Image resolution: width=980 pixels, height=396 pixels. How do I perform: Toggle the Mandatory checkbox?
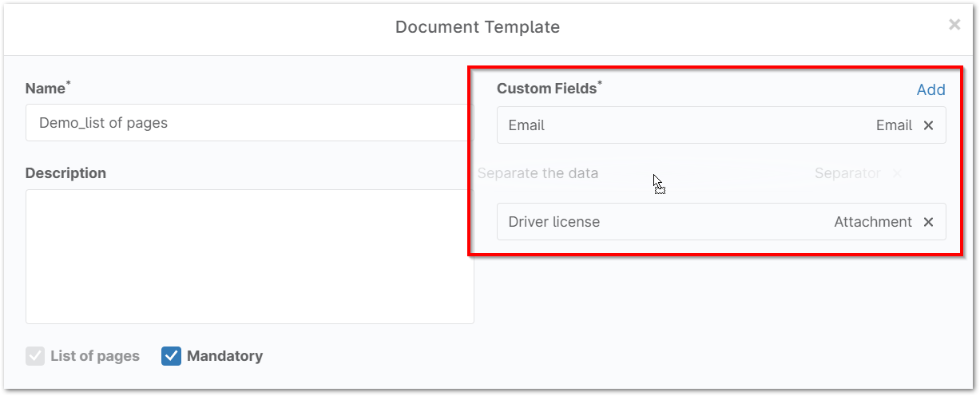tap(171, 356)
